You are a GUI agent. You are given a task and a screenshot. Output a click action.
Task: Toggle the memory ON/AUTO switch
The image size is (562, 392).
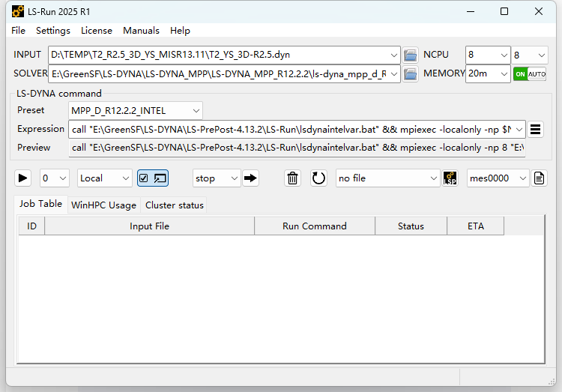coord(529,74)
